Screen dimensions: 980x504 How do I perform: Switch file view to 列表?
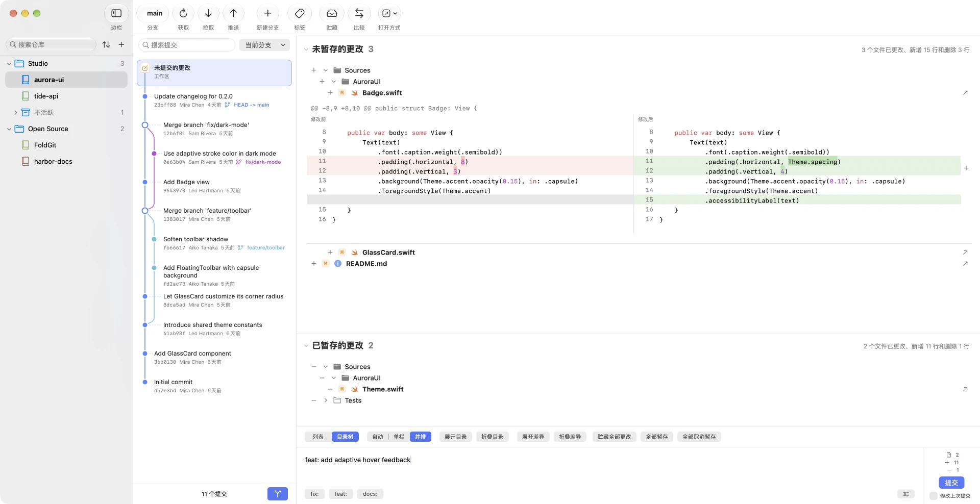tap(318, 437)
